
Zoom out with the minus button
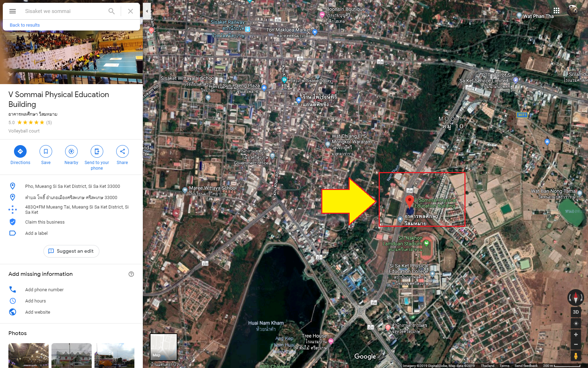pyautogui.click(x=576, y=345)
